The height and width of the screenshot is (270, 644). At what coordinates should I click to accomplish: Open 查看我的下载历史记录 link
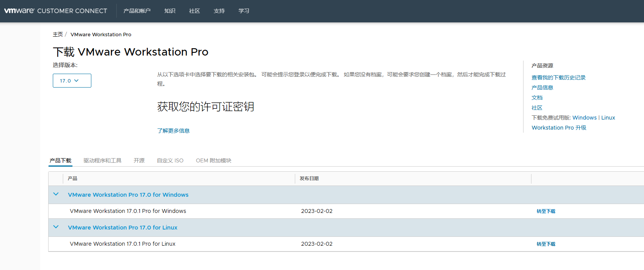tap(558, 78)
